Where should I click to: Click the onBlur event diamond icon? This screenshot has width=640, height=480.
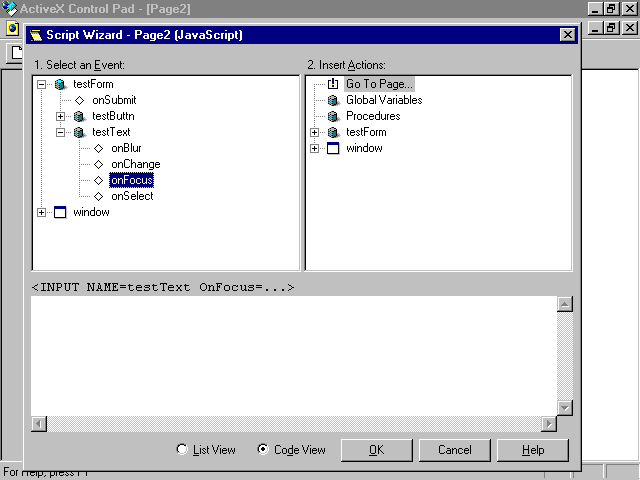pyautogui.click(x=98, y=148)
